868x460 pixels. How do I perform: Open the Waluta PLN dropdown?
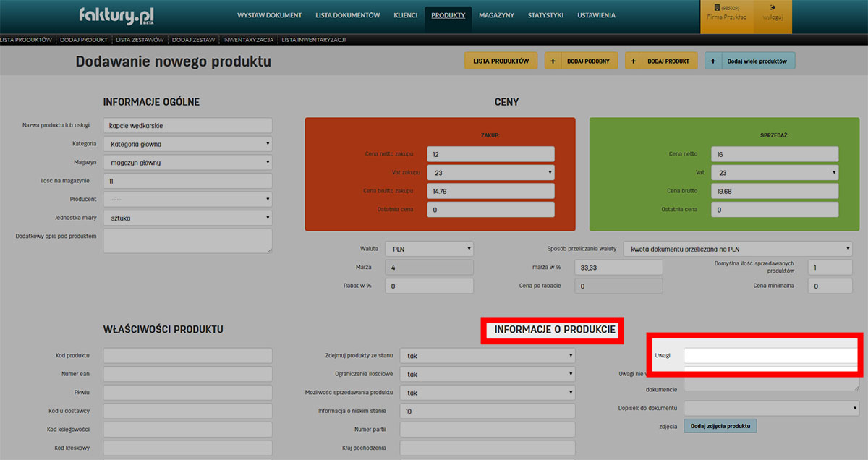[429, 248]
